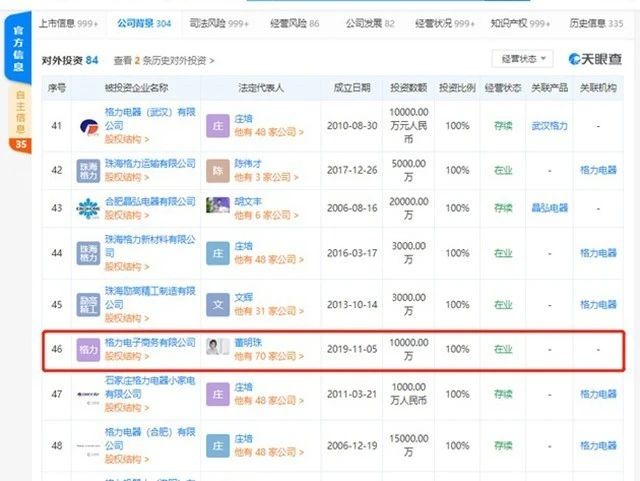Click the 格力电器(武汉) company logo icon
The width and height of the screenshot is (640, 481).
89,126
